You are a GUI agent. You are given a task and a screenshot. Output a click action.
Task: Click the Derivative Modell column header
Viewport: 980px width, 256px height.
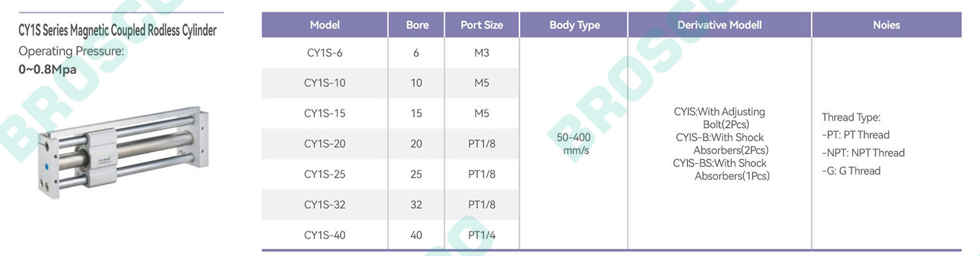pyautogui.click(x=719, y=25)
